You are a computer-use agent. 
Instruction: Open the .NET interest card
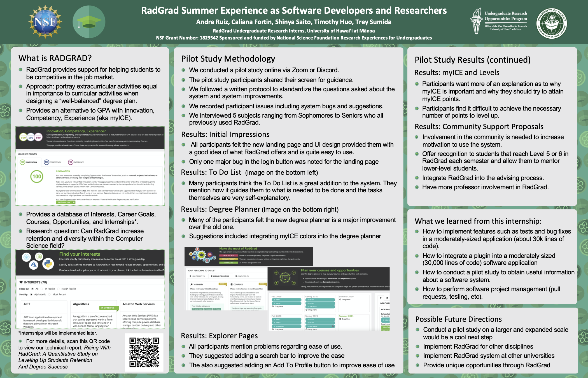[x=44, y=314]
